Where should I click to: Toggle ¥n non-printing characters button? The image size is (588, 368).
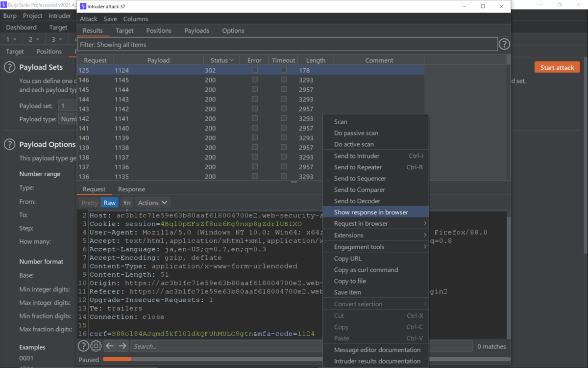tap(127, 203)
